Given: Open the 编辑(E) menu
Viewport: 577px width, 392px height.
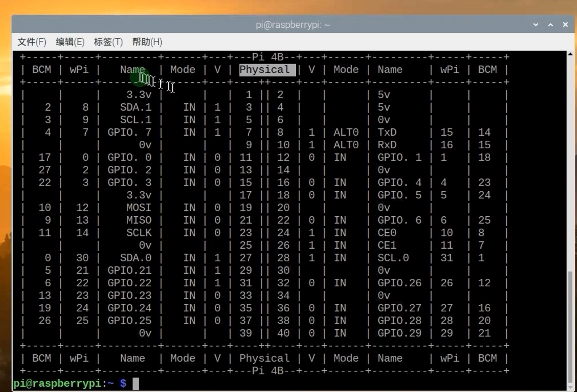Looking at the screenshot, I should 70,42.
